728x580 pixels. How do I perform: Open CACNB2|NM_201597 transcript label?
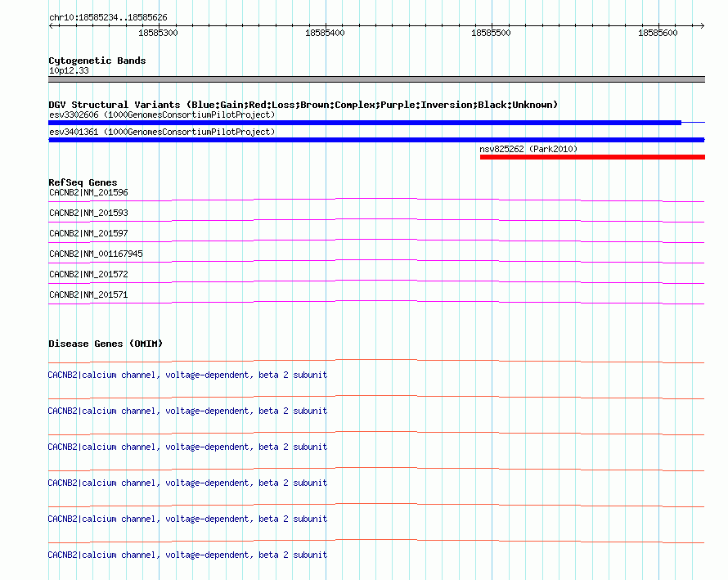[x=88, y=233]
